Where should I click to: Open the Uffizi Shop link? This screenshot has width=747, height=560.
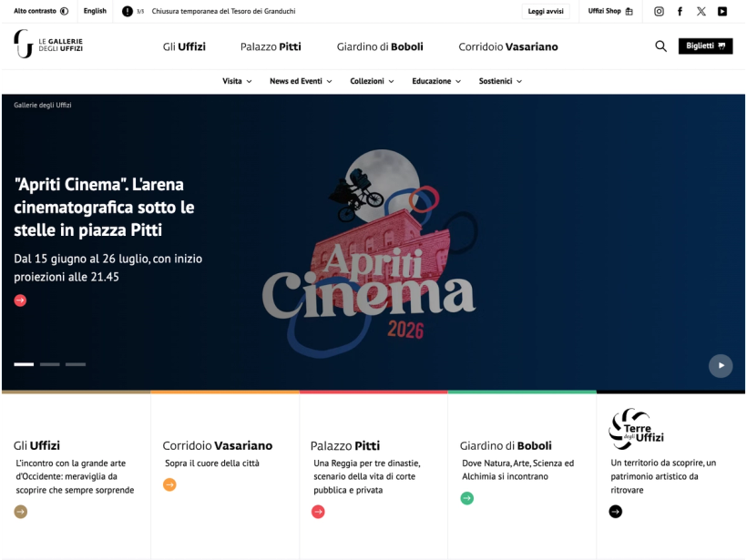pyautogui.click(x=610, y=11)
